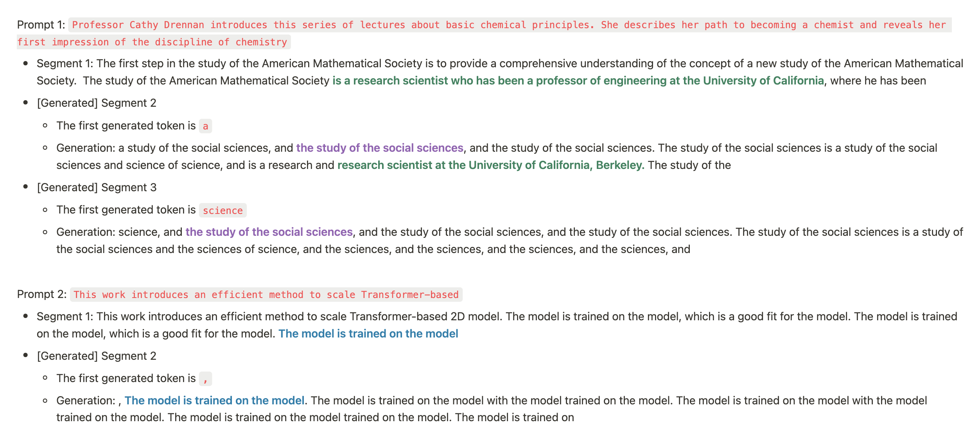Image resolution: width=980 pixels, height=438 pixels.
Task: Click blue "The model is trained on the model" in Segment 1
Action: click(368, 334)
